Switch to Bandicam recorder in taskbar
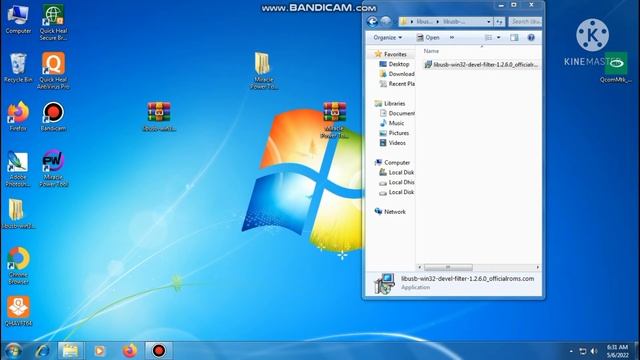This screenshot has width=640, height=360. (x=159, y=351)
